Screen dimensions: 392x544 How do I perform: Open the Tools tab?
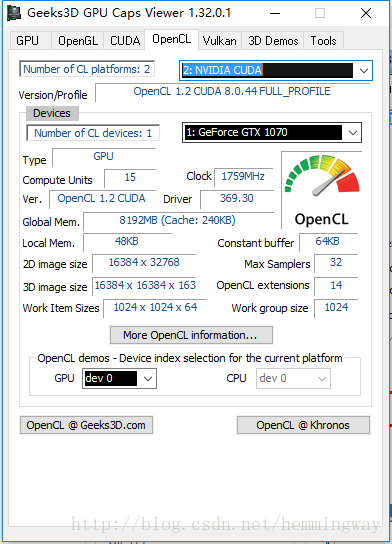(x=323, y=41)
